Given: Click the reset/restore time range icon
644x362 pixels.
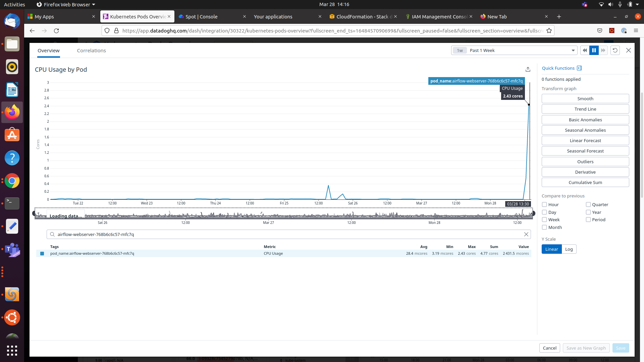Looking at the screenshot, I should coord(615,50).
